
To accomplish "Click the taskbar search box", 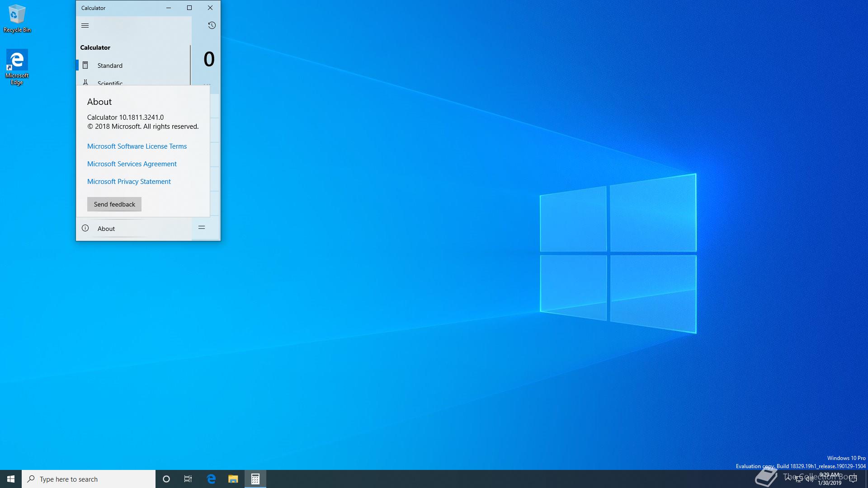I will click(89, 479).
